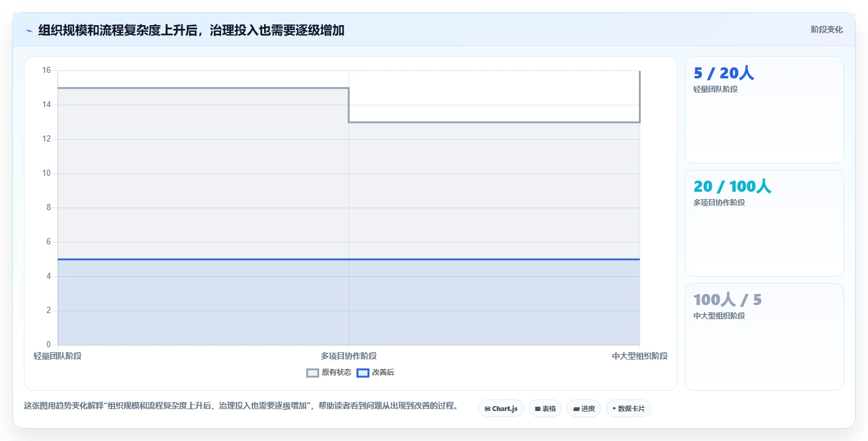Screen dimensions: 868x441
Task: Click the lightning icon beside the title
Action: click(29, 30)
